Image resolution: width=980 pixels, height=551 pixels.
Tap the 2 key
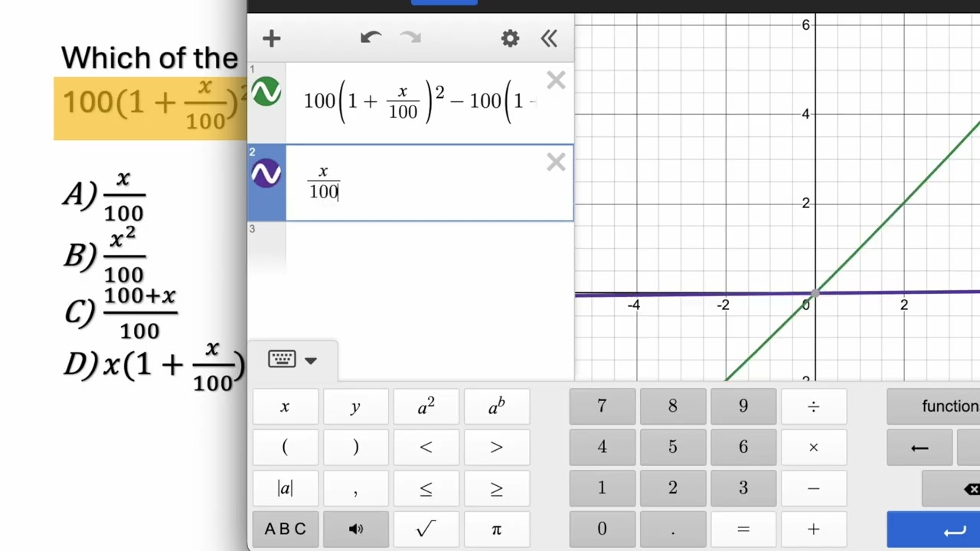point(672,489)
